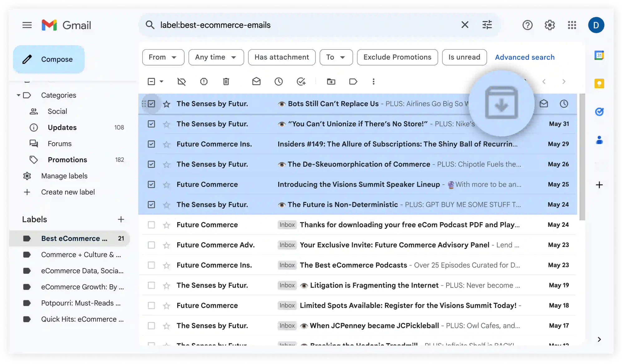Toggle the Is unread filter
624x364 pixels.
tap(464, 57)
